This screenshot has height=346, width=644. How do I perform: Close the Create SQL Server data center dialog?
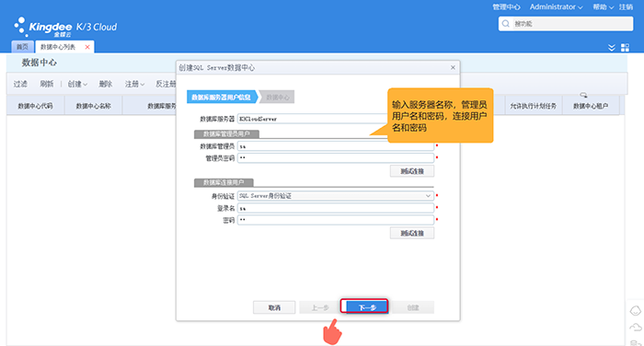tap(453, 67)
